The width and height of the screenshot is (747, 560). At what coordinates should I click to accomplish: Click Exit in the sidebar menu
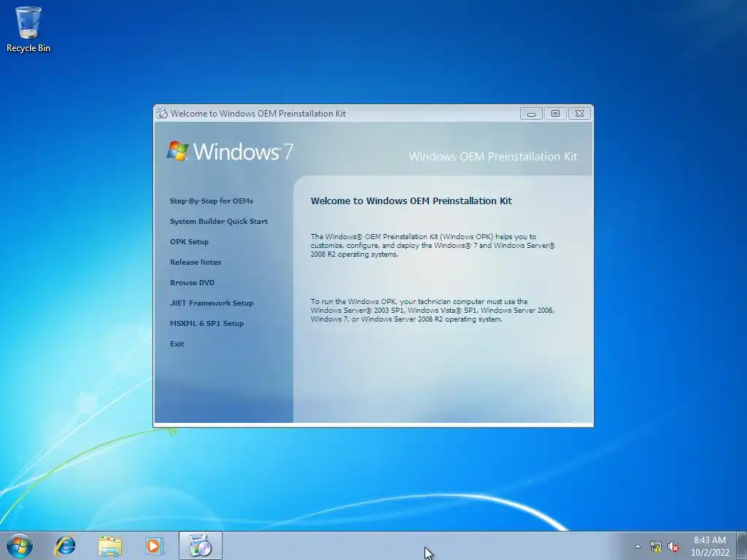pos(177,344)
